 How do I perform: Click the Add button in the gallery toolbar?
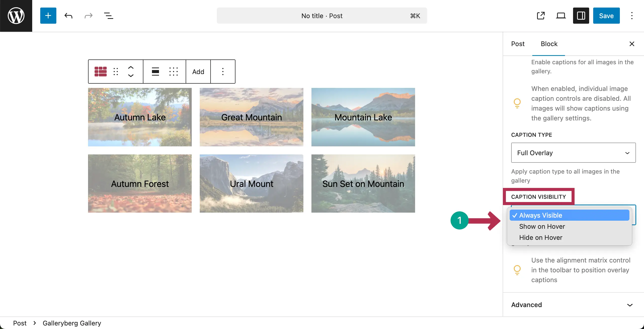[198, 71]
